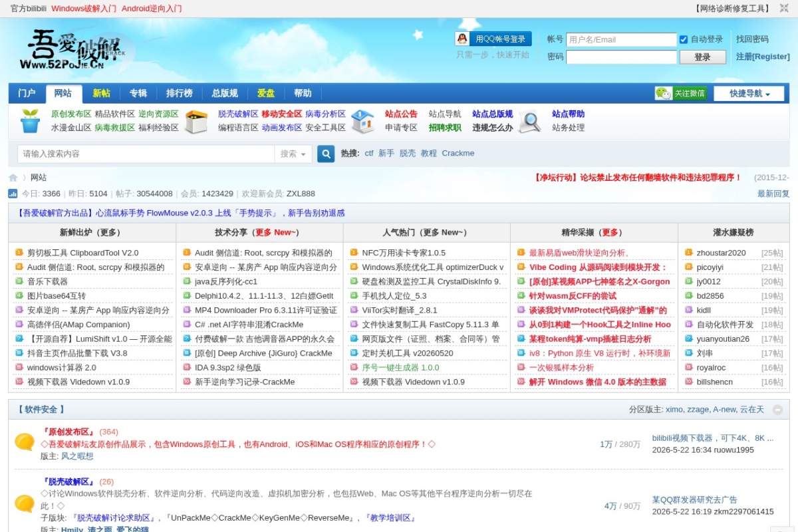Open Windows破解入门 top link
This screenshot has height=532, width=798.
point(84,9)
